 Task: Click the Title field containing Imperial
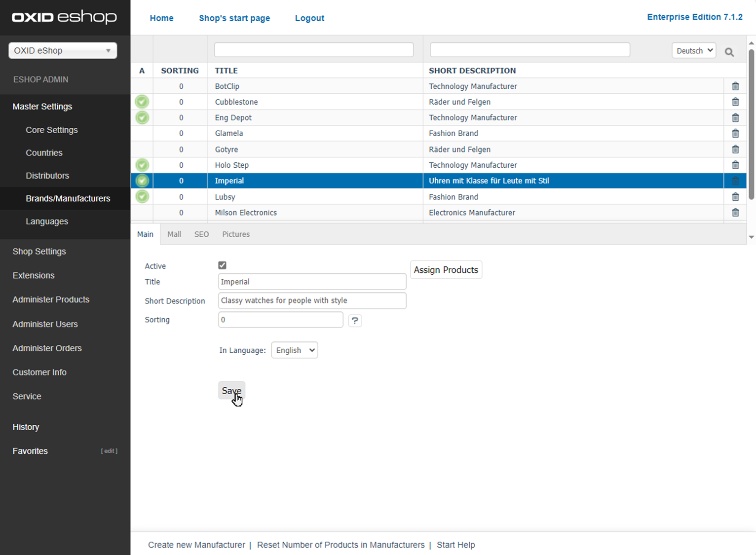coord(312,282)
